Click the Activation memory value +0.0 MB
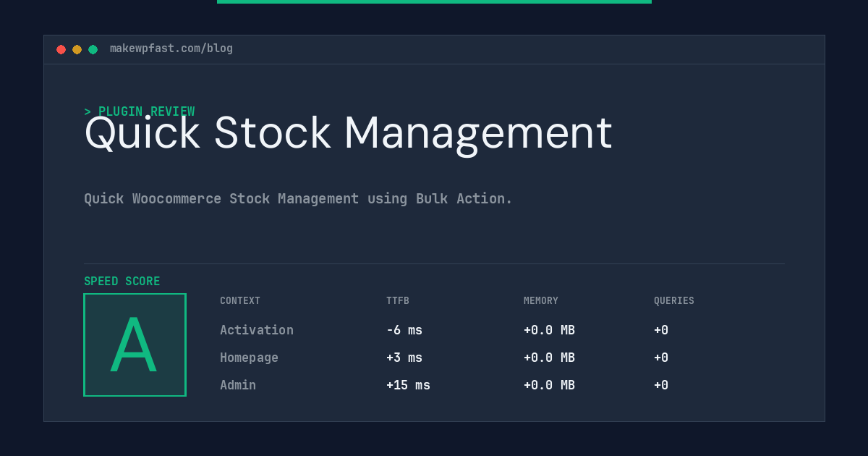Viewport: 868px width, 456px height. 549,330
